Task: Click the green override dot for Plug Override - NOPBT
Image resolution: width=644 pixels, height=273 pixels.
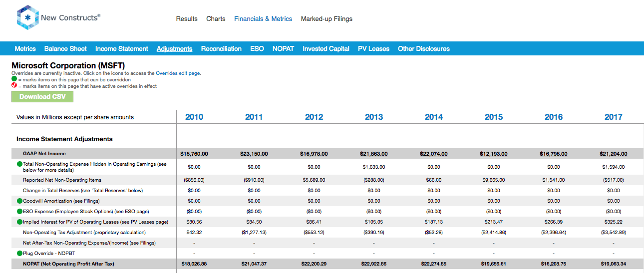Action: coord(20,253)
